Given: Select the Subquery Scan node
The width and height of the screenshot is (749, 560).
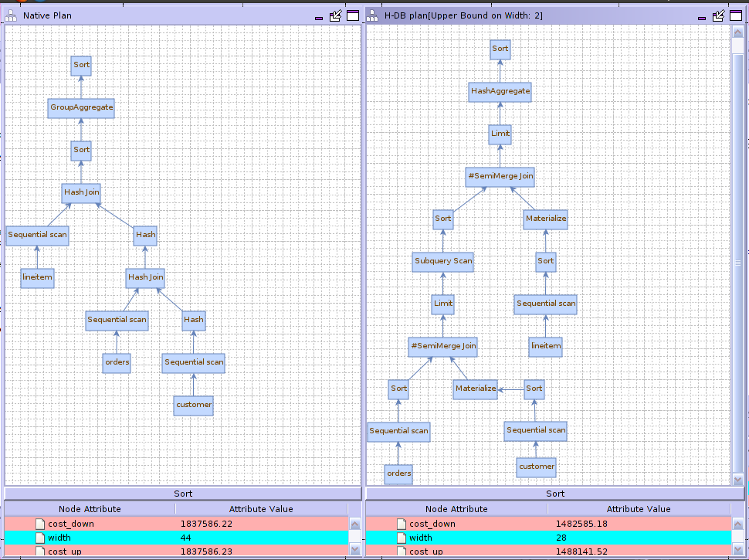Looking at the screenshot, I should [442, 261].
